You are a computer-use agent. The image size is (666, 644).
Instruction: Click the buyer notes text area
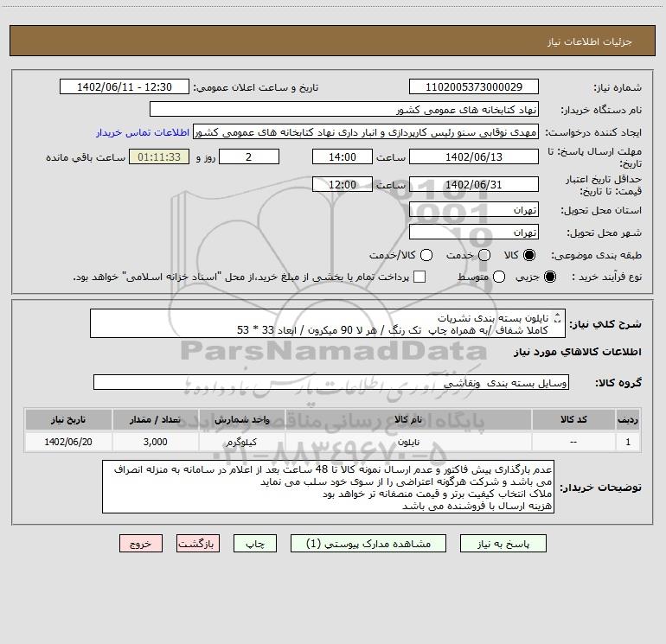click(x=329, y=487)
